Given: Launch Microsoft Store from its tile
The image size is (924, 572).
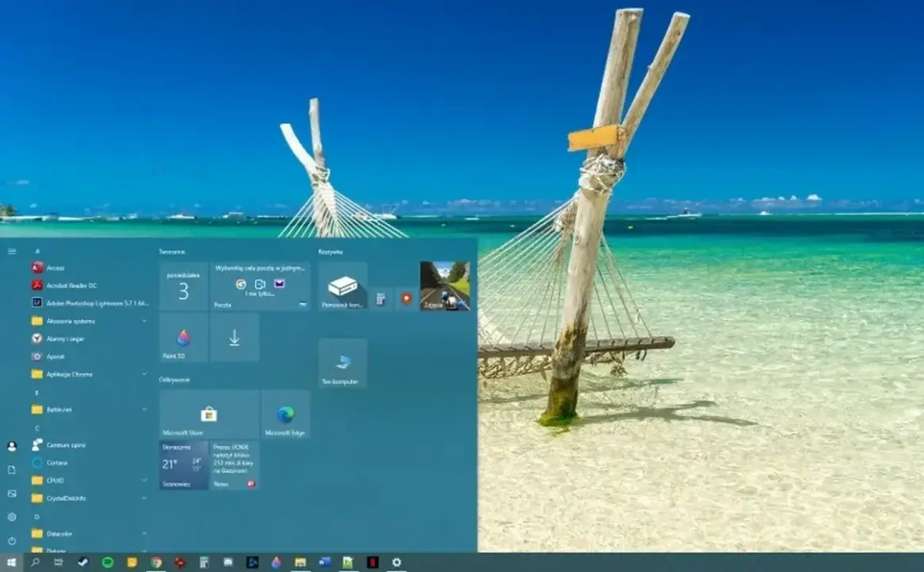Looking at the screenshot, I should (x=209, y=412).
